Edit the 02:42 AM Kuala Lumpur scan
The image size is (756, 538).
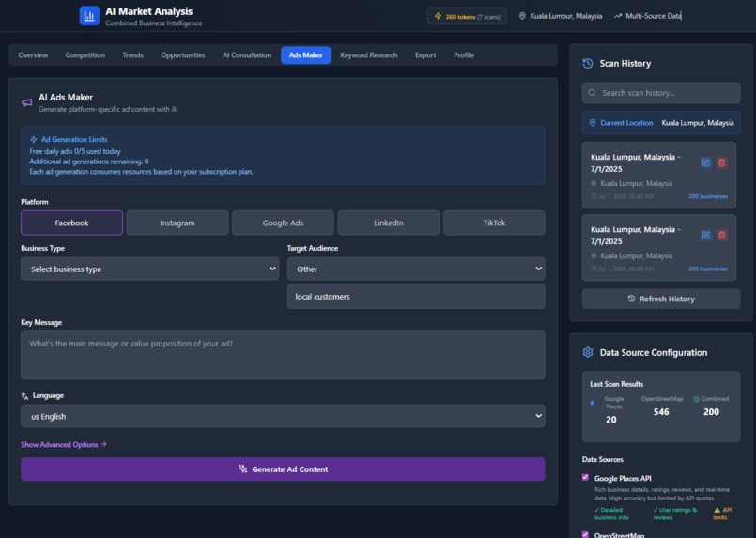point(706,162)
